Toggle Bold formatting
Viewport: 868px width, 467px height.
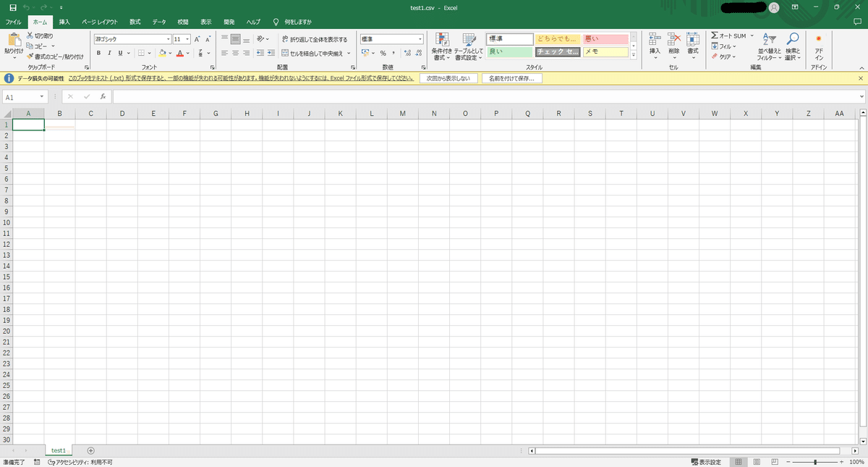98,53
